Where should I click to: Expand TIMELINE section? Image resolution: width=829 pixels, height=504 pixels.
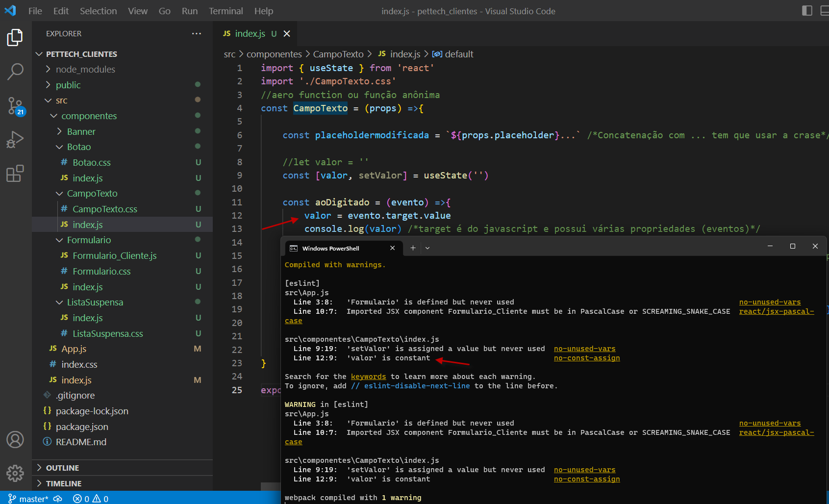(64, 483)
